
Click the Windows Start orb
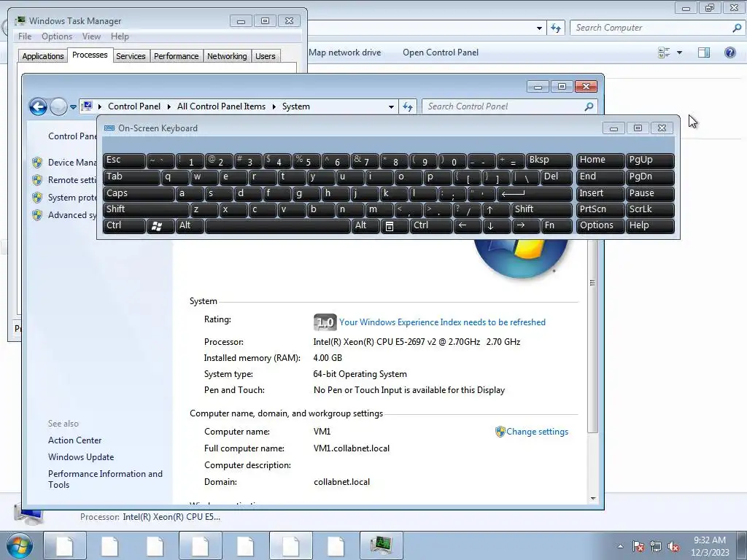pos(20,545)
